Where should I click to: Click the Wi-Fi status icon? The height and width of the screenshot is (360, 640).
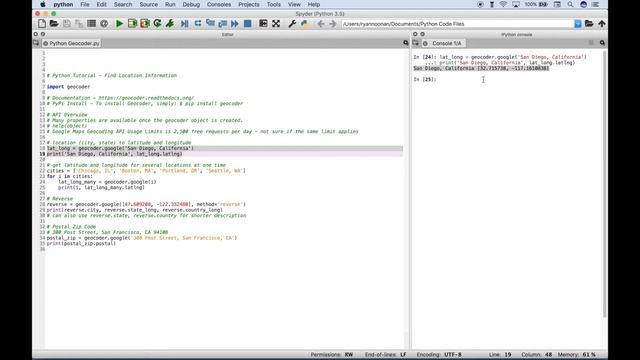click(x=503, y=4)
